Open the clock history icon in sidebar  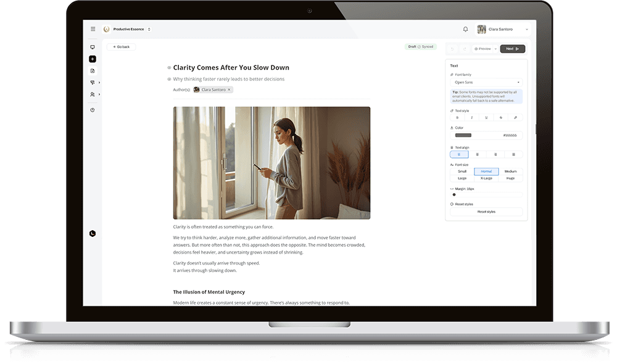point(93,110)
